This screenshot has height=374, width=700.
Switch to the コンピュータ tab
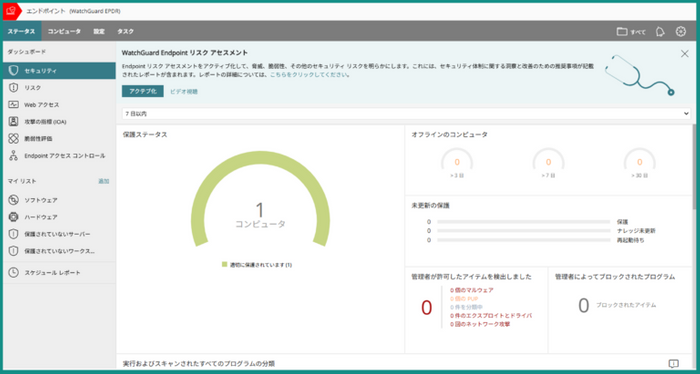[x=64, y=32]
